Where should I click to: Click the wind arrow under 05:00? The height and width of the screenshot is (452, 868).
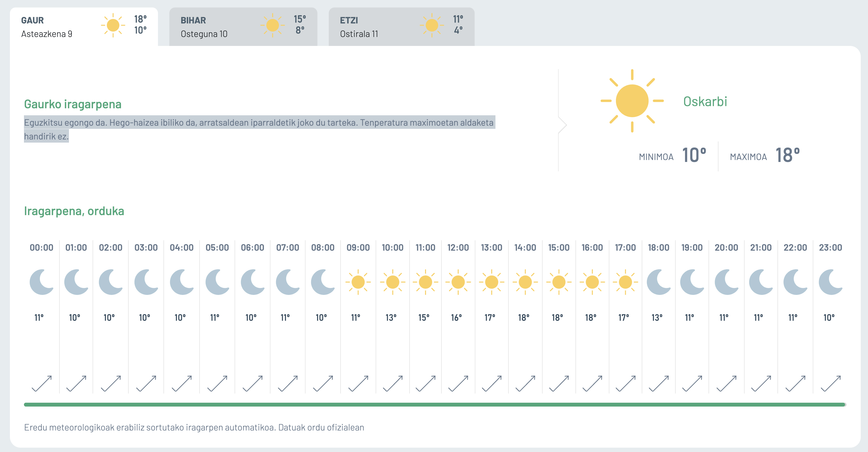(217, 384)
